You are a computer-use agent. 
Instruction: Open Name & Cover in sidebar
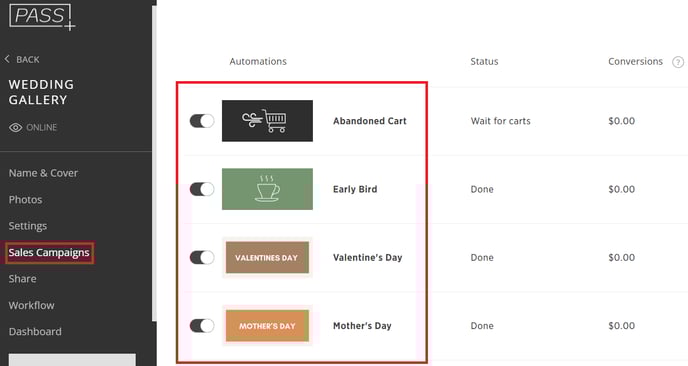pos(43,173)
